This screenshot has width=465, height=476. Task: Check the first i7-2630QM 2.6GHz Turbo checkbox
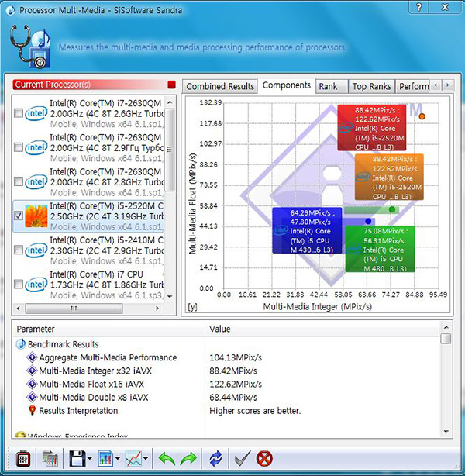[19, 113]
